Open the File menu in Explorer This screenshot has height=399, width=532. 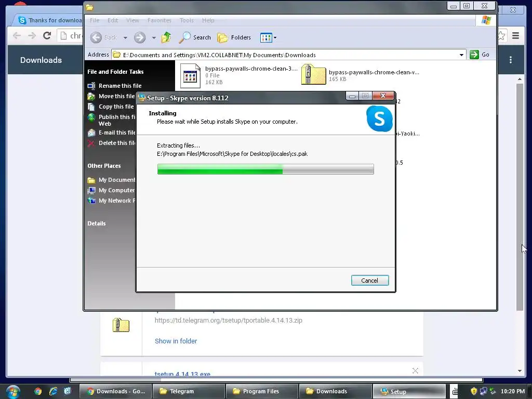click(95, 20)
